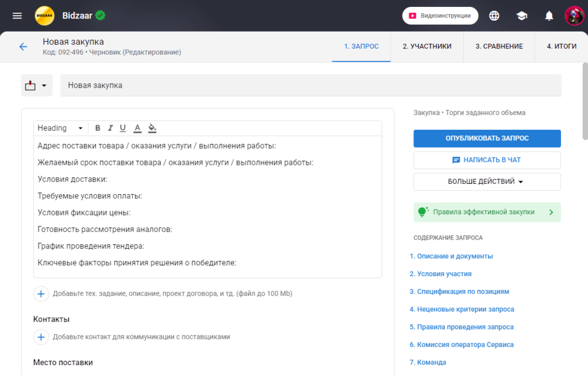Click the plus icon to add a supplier contact
This screenshot has height=375, width=588.
tap(41, 337)
